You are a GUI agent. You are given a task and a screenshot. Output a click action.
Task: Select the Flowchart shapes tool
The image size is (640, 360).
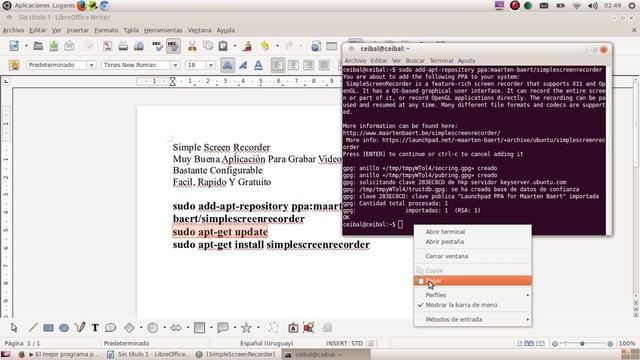coord(200,327)
